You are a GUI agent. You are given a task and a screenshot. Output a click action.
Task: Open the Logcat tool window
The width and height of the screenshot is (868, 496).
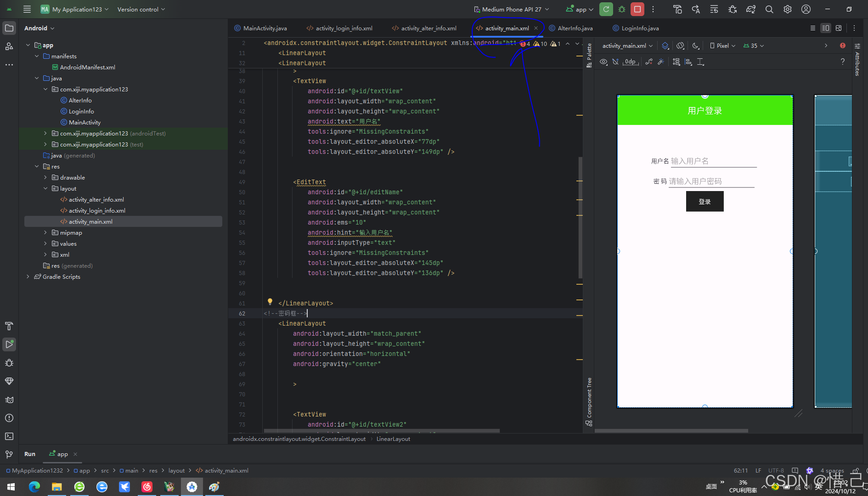[x=9, y=400]
